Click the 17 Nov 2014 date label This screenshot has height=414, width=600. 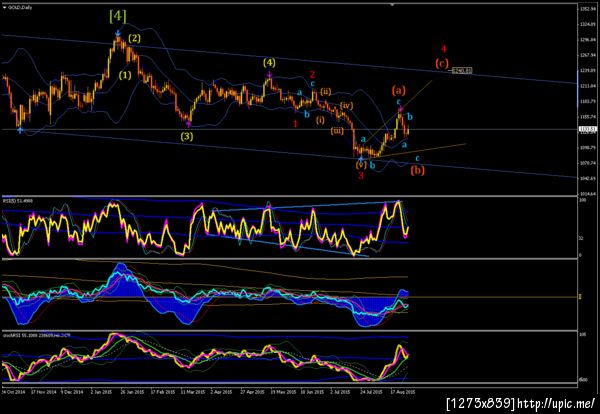[x=42, y=392]
